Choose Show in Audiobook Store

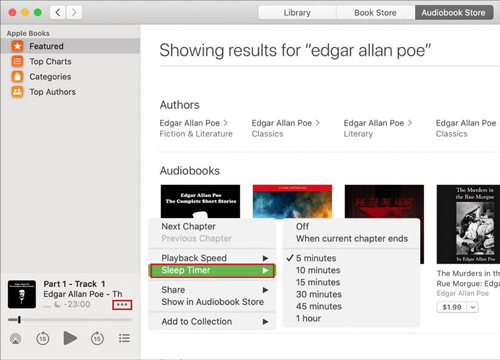point(212,302)
